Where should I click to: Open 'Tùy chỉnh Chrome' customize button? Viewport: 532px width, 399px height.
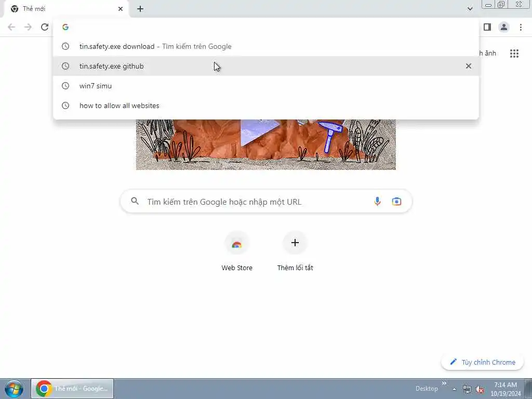tap(483, 362)
